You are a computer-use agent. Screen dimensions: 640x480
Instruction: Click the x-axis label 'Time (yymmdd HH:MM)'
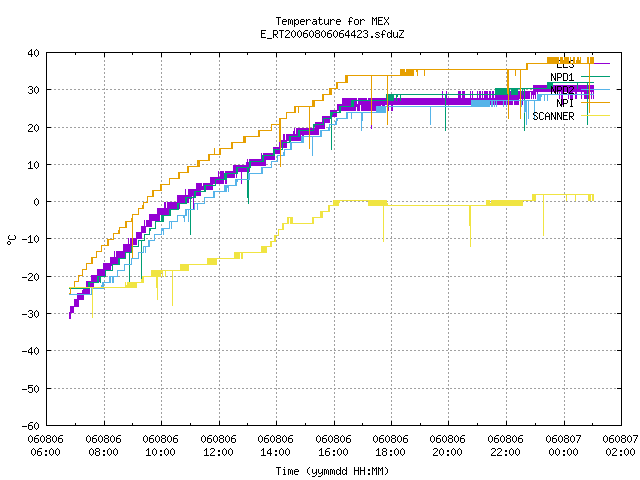332,471
